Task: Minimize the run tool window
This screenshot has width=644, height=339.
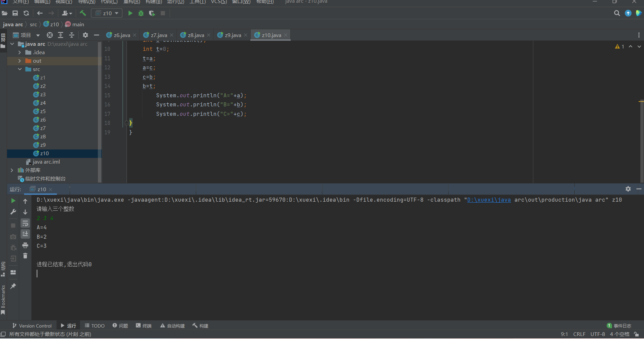Action: point(639,189)
